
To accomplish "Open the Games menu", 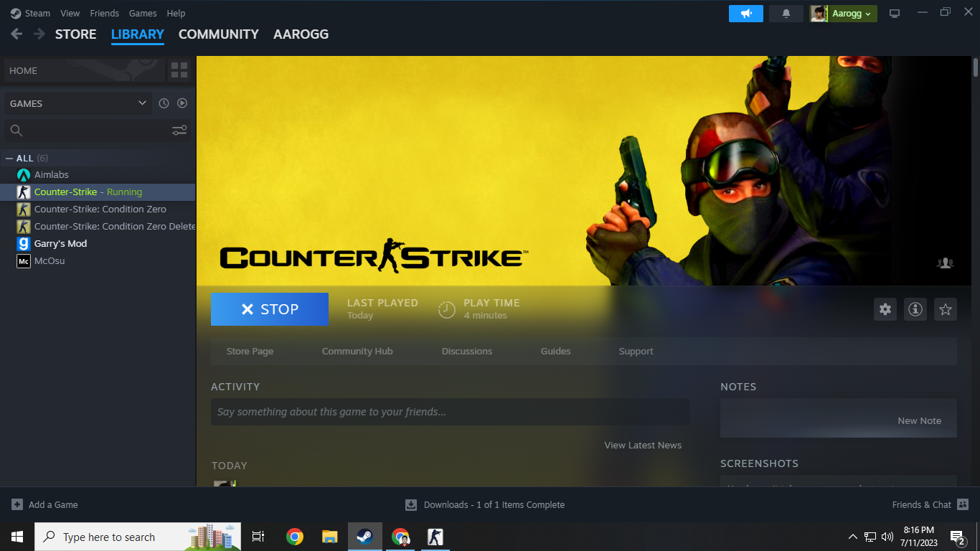I will 143,14.
